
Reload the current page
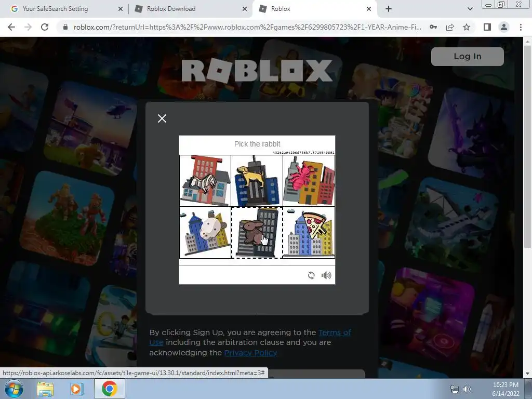[45, 27]
